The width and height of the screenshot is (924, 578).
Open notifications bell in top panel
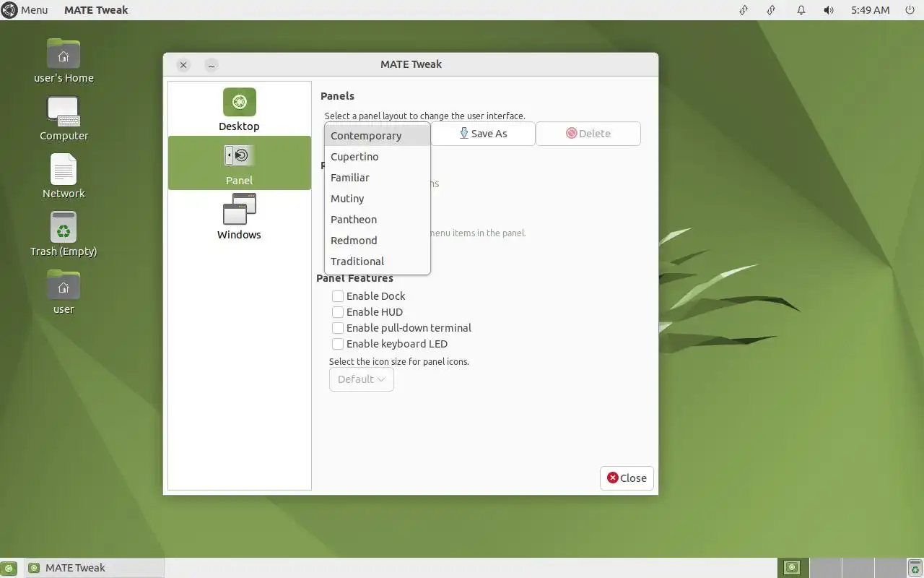[x=801, y=10]
